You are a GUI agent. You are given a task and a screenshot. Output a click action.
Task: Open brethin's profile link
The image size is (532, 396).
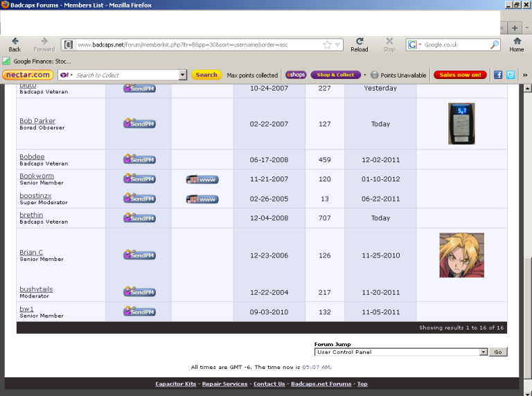tap(31, 215)
